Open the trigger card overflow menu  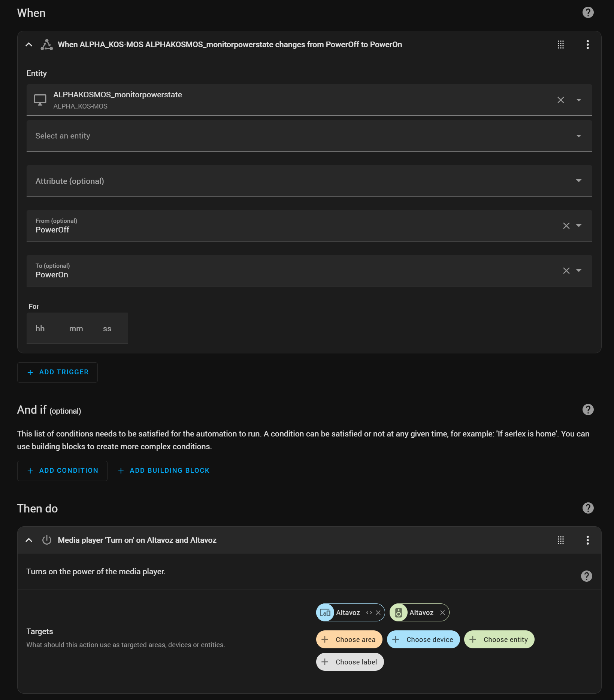[x=587, y=45]
